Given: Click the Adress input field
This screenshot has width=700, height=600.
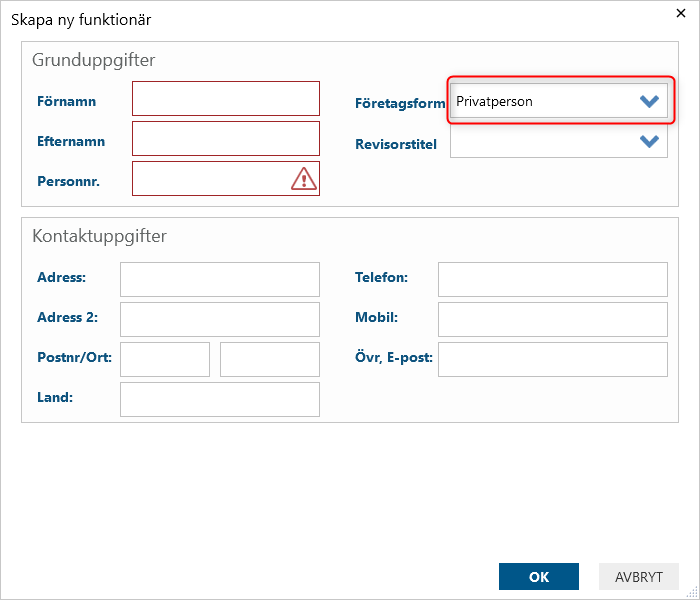Looking at the screenshot, I should click(x=220, y=279).
